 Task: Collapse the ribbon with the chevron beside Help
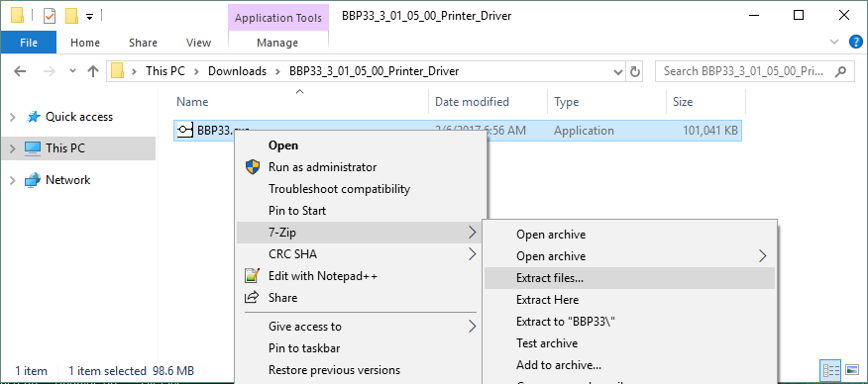834,42
